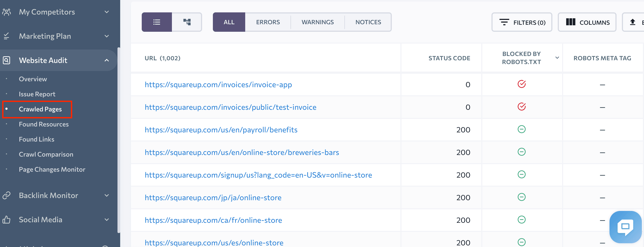
Task: Select the ERRORS tab
Action: [x=268, y=22]
